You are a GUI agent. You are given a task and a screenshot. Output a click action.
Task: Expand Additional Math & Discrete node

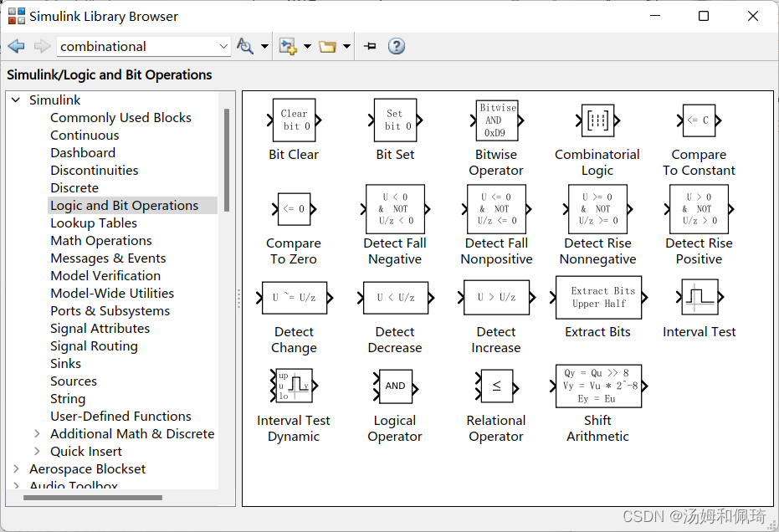click(x=38, y=433)
